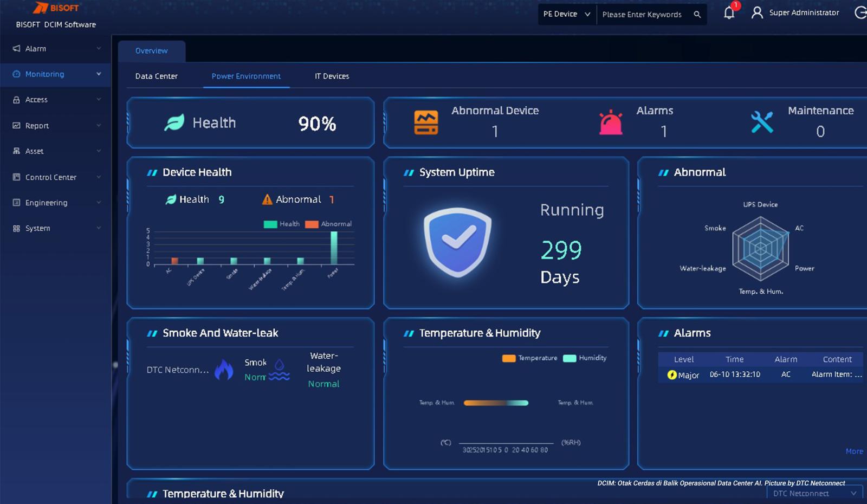Select the Major alarm row for AC
The height and width of the screenshot is (504, 867).
[x=759, y=374]
